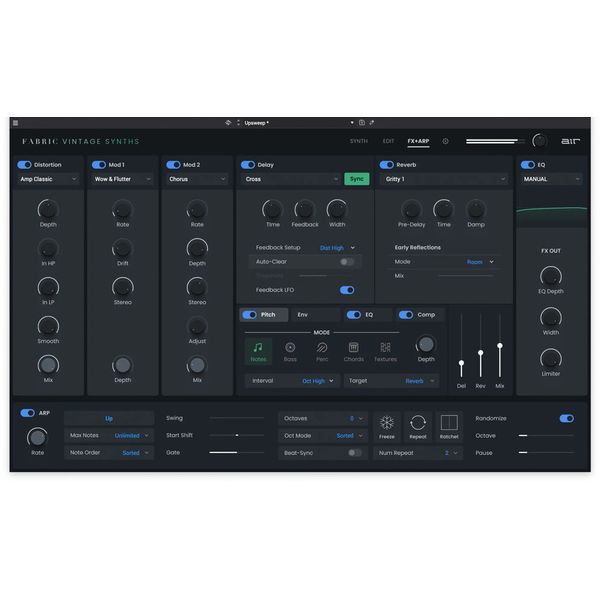Click the save preset icon in title bar

click(362, 123)
